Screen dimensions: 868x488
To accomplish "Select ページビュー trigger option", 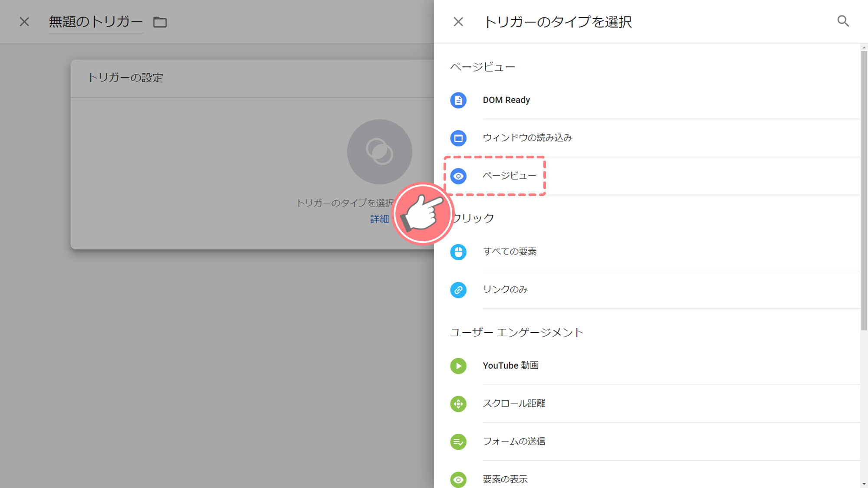I will click(655, 176).
